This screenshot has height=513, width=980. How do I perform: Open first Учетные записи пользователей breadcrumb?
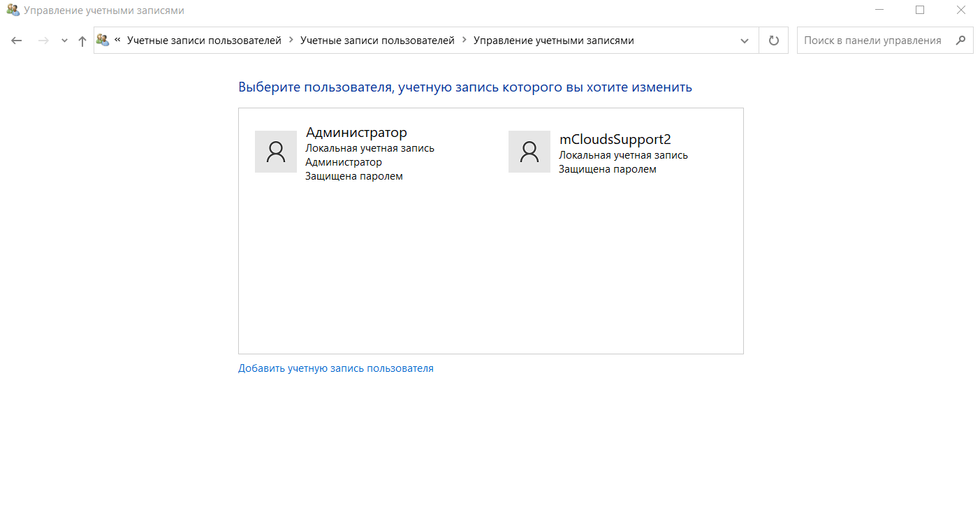pos(204,41)
